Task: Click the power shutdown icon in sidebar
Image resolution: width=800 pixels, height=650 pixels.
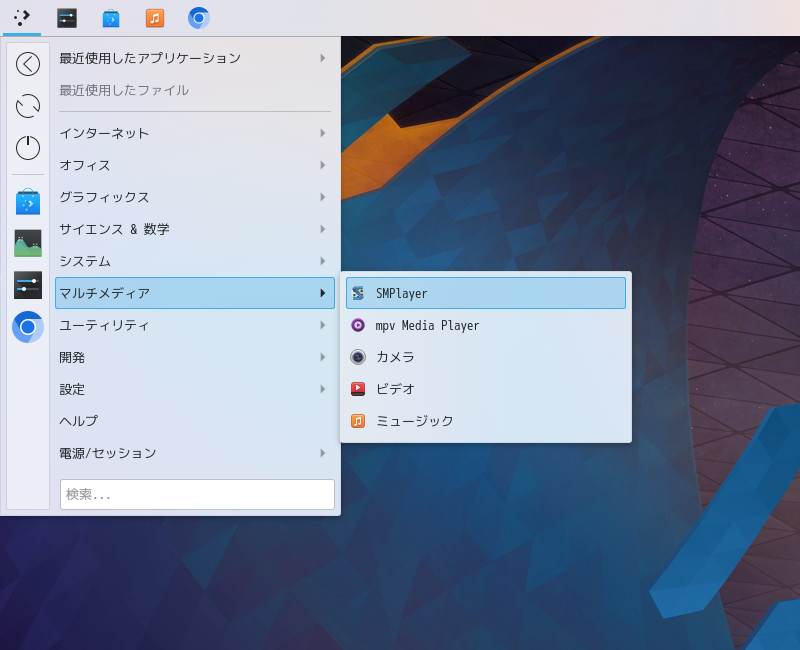Action: click(28, 148)
